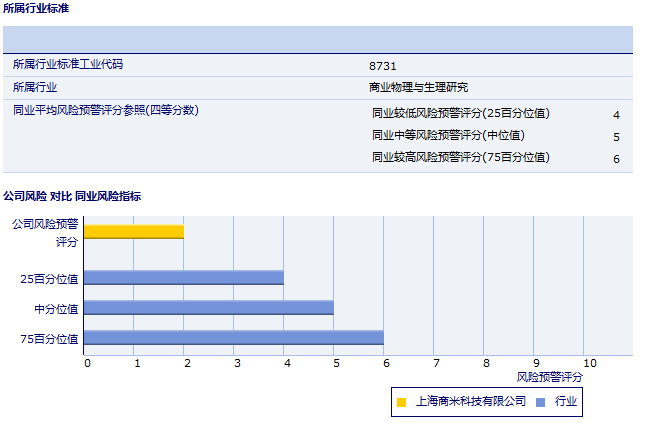Click the 同业中等风险预警评分(中位值) row
The height and width of the screenshot is (424, 646).
(448, 136)
